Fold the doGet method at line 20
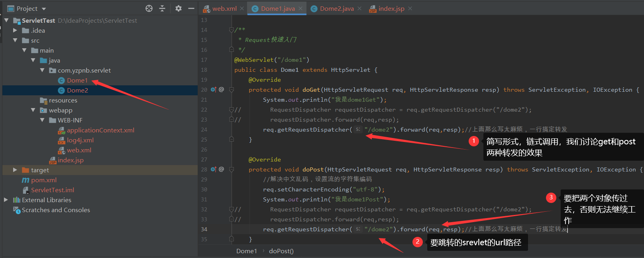Screen dimensions: 644x258 click(232, 90)
